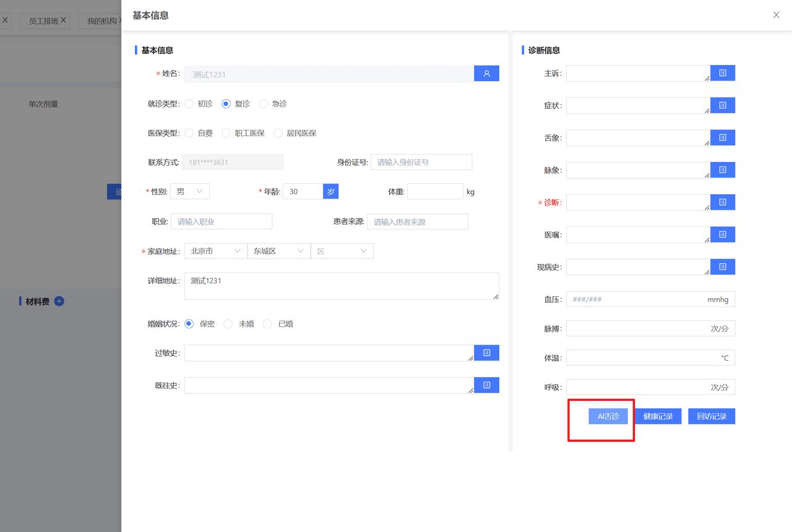The width and height of the screenshot is (792, 532).
Task: Click into the 职业 input field
Action: [222, 221]
